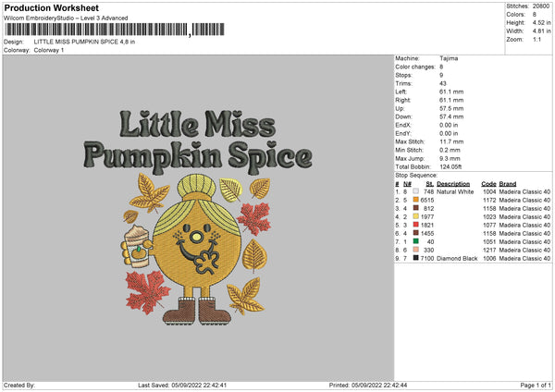Screen dimensions: 555x392
Task: Select thread code "1217"
Action: (x=489, y=251)
